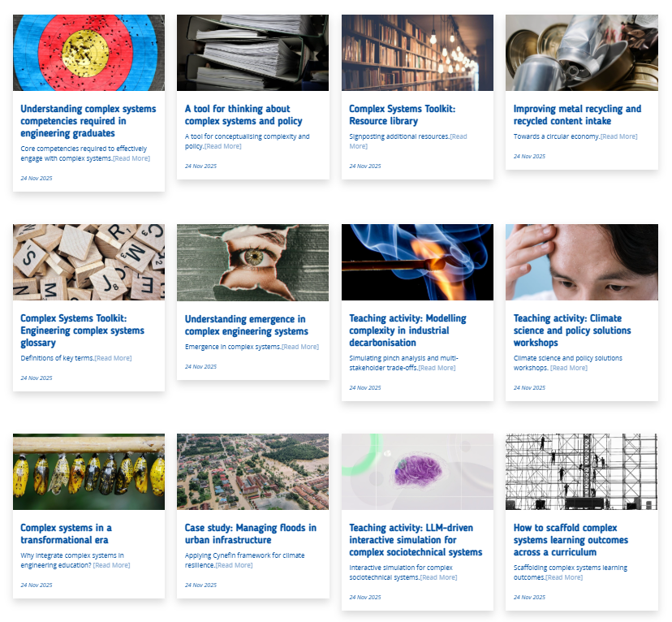672x622 pixels.
Task: Select the purple brain illustration thumbnail
Action: coord(417,472)
